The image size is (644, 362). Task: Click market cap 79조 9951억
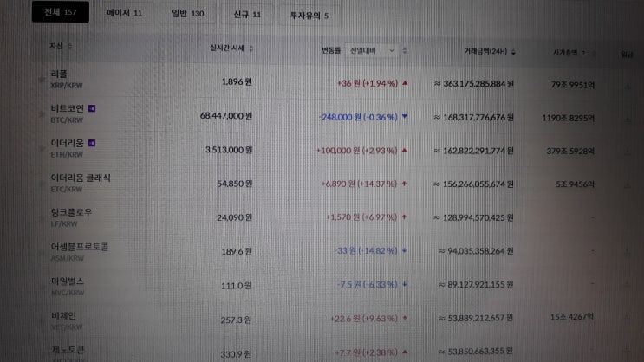573,85
